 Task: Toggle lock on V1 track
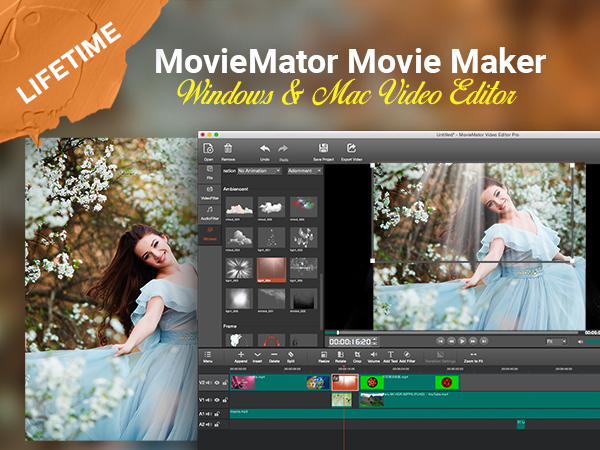(225, 400)
